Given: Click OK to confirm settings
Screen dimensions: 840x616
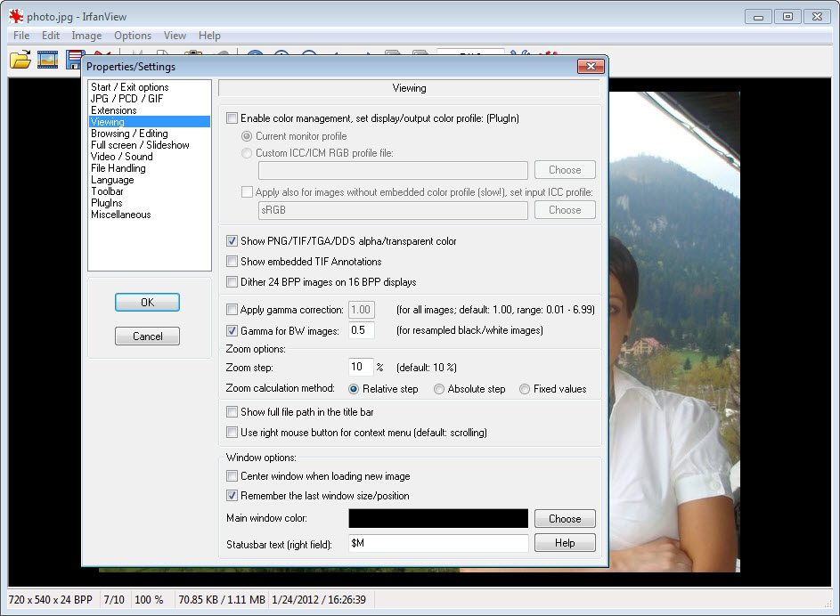Looking at the screenshot, I should point(147,303).
